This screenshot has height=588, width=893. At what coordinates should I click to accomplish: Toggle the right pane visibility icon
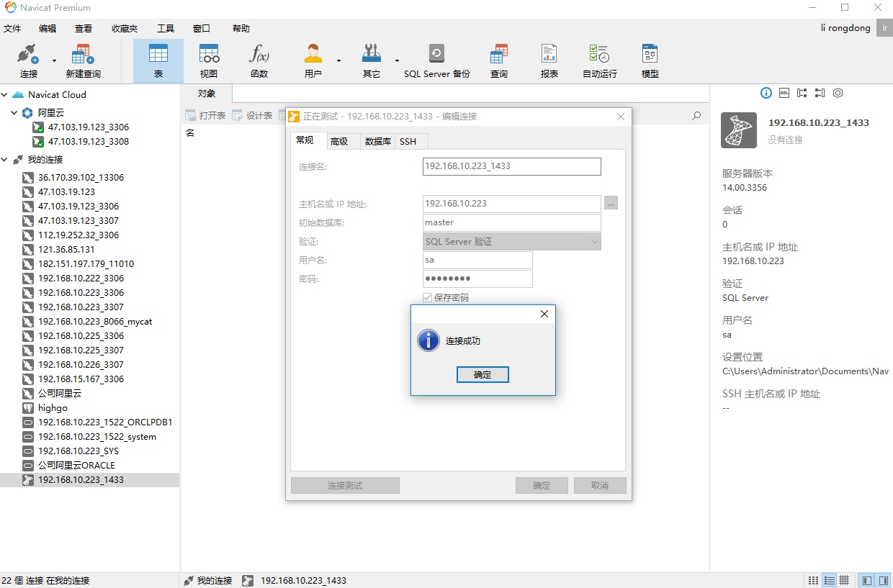[x=882, y=580]
